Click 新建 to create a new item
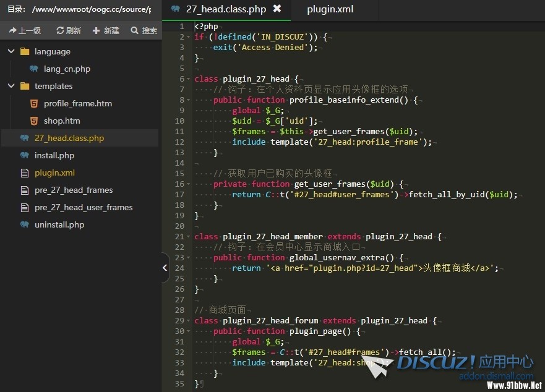The height and width of the screenshot is (392, 545). (105, 30)
